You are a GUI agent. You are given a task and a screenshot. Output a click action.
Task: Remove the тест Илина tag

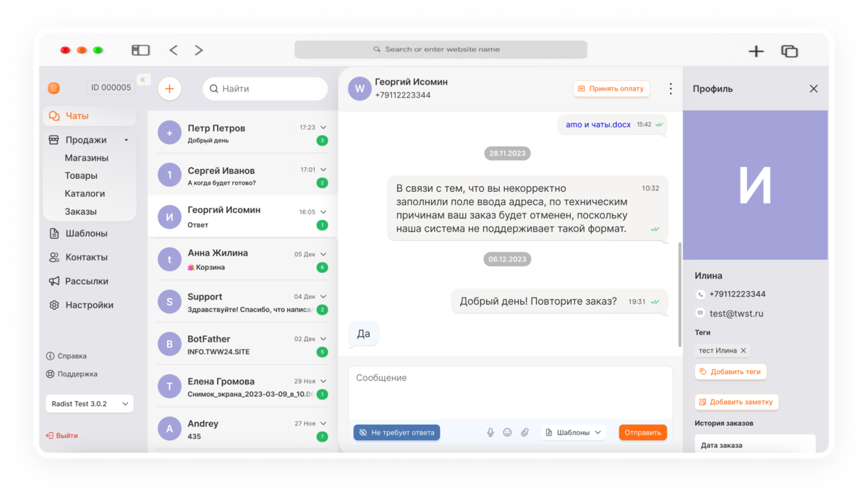coord(744,350)
